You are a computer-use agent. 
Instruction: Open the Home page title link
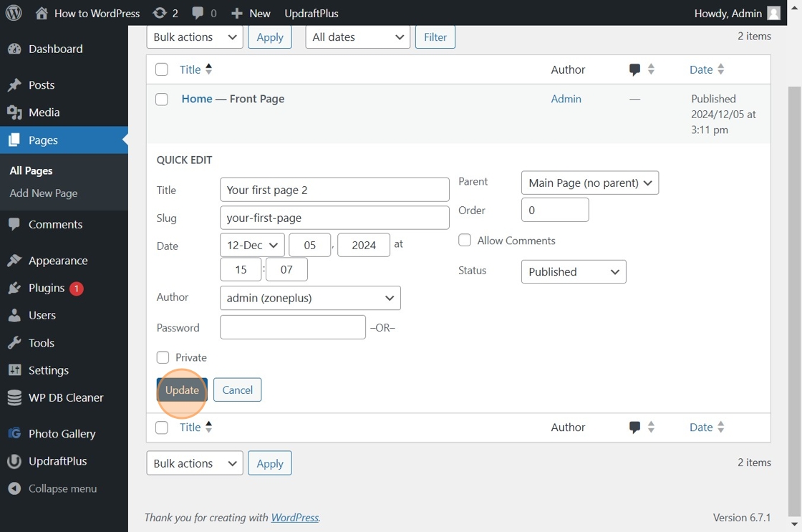coord(197,99)
